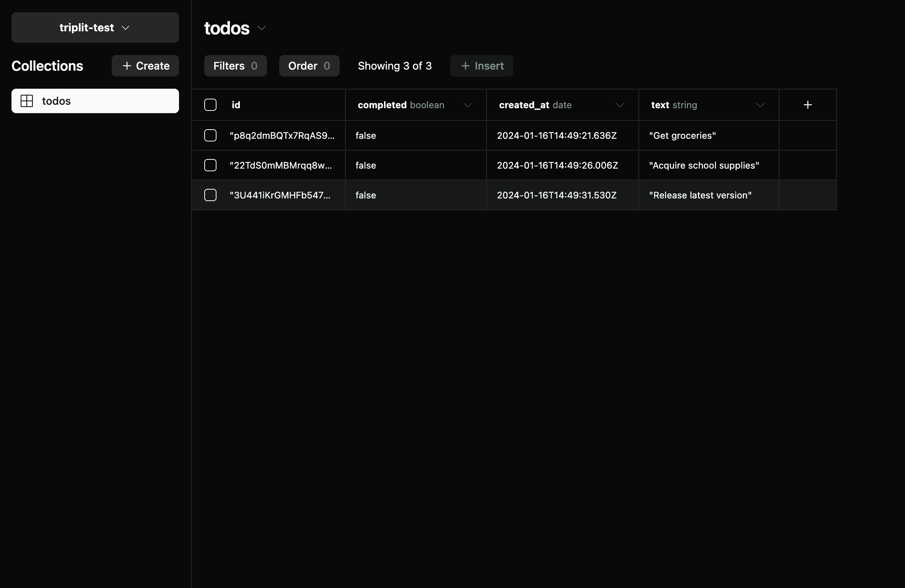Check the row checkbox for Get groceries
Screen dimensions: 905x588
point(210,135)
